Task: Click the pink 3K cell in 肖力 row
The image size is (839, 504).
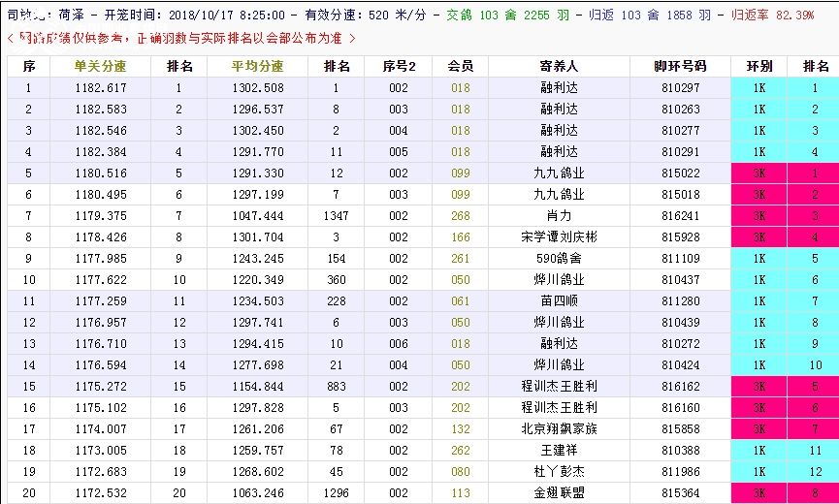Action: [759, 215]
